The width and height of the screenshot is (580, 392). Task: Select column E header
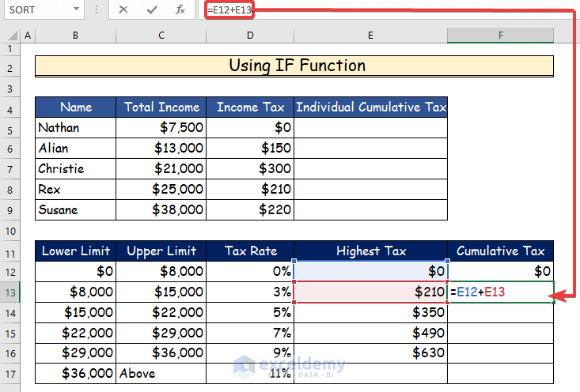point(370,36)
